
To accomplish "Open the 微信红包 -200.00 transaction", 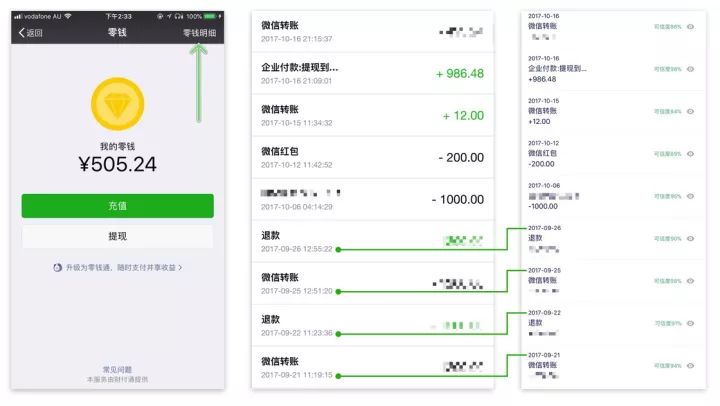I will (x=370, y=157).
